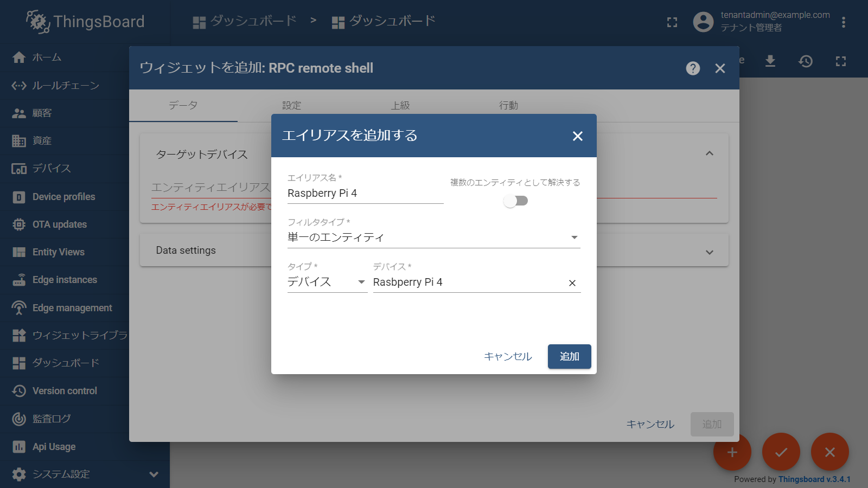Clear the Rasbperry Pi 4 device field
This screenshot has height=488, width=868.
572,283
